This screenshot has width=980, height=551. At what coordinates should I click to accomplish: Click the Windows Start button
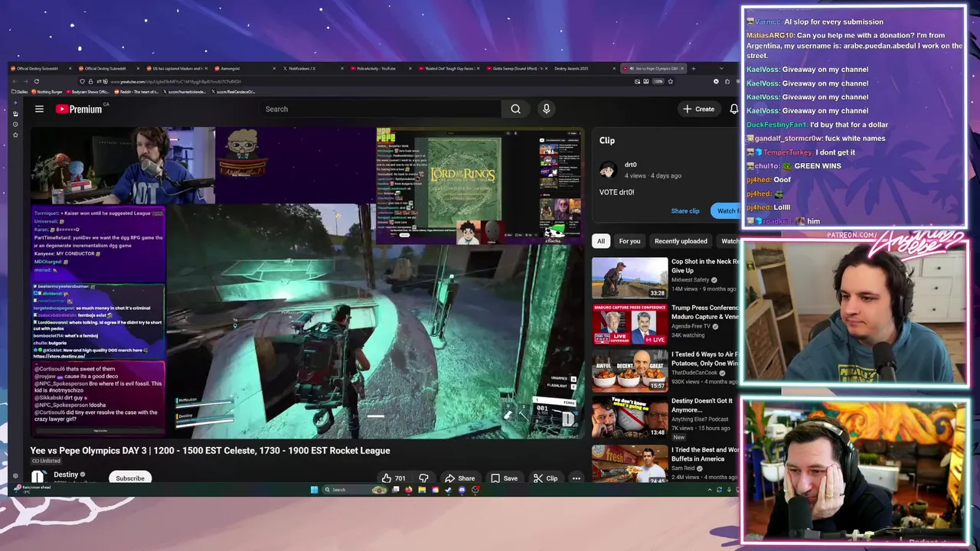314,490
